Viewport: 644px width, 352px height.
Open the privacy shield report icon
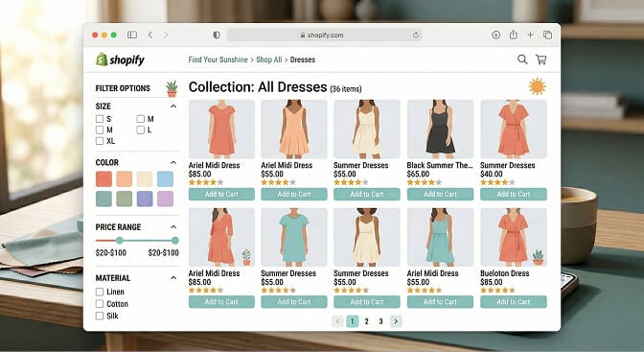(217, 35)
